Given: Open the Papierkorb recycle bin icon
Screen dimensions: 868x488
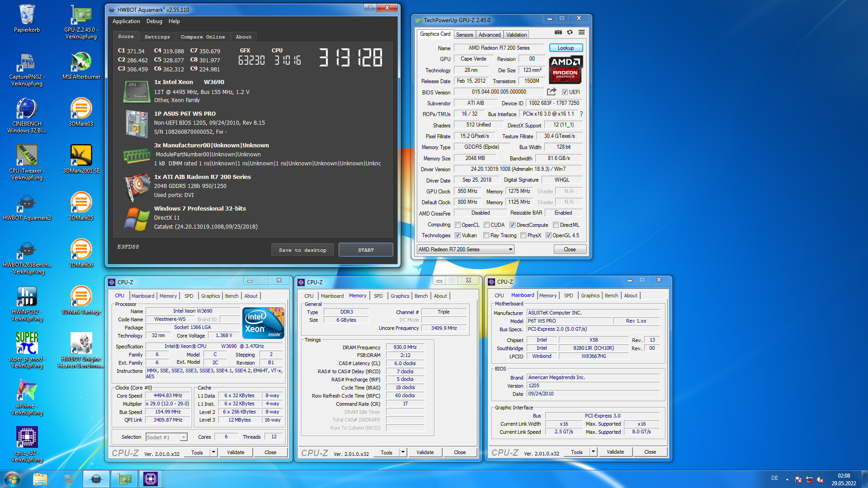Looking at the screenshot, I should pyautogui.click(x=27, y=18).
